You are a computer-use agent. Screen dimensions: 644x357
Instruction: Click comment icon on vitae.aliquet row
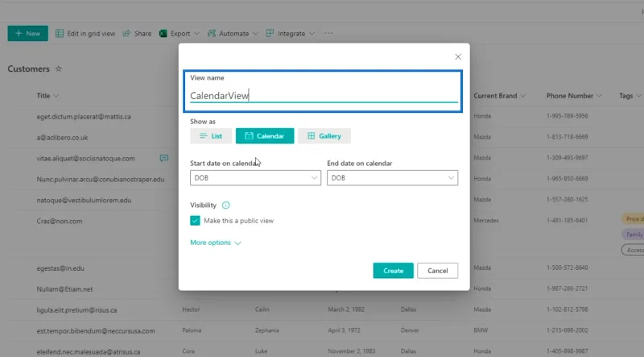164,158
